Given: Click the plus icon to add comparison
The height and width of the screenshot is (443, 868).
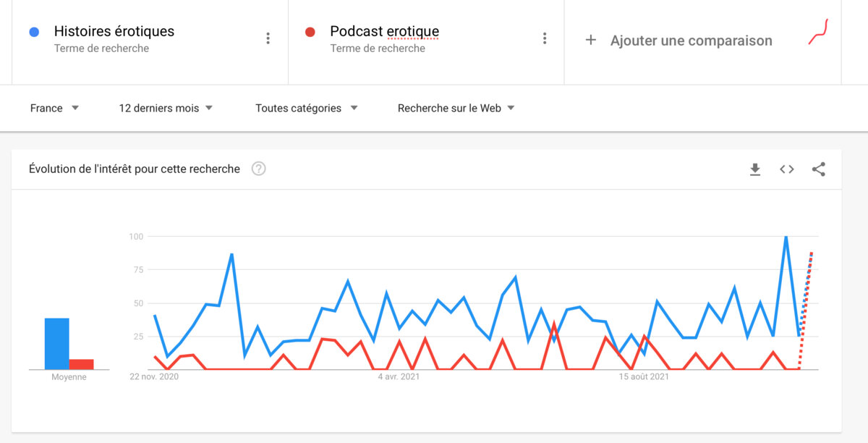Looking at the screenshot, I should (590, 41).
